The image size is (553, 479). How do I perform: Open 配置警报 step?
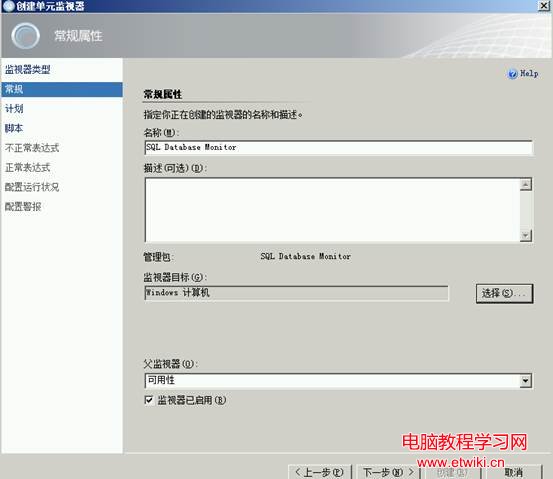pos(23,207)
